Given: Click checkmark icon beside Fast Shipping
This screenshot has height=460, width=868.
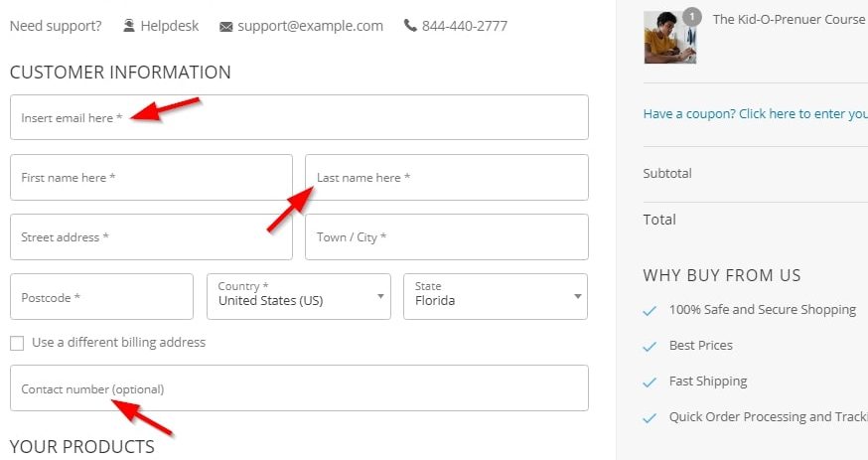Looking at the screenshot, I should 650,383.
